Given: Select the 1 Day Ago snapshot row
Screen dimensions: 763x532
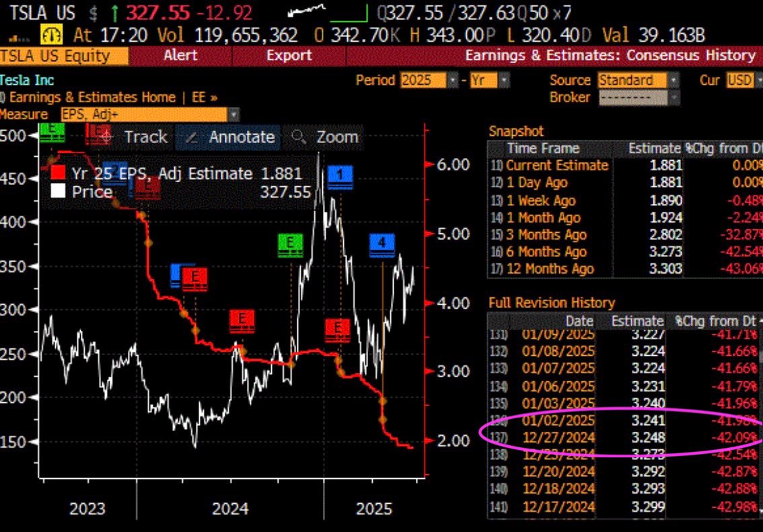Looking at the screenshot, I should click(x=625, y=182).
